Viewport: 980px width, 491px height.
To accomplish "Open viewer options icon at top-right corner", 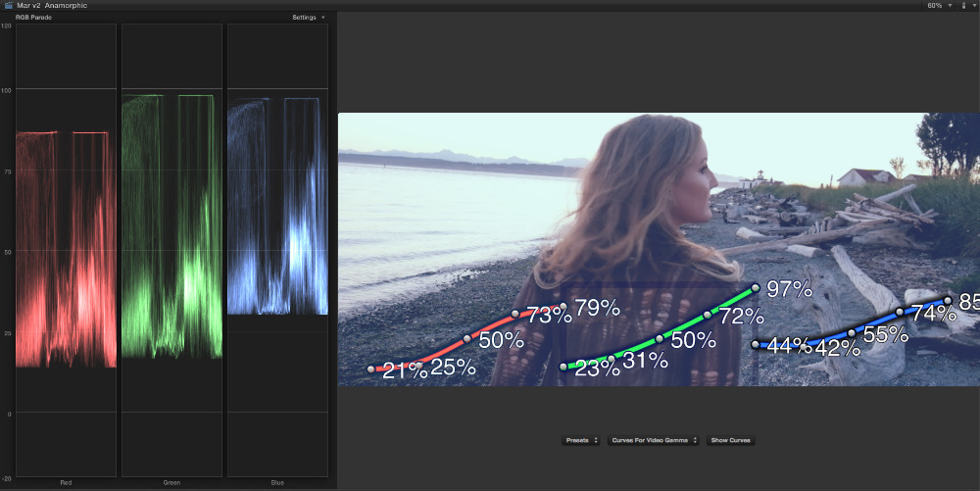I will click(x=964, y=6).
